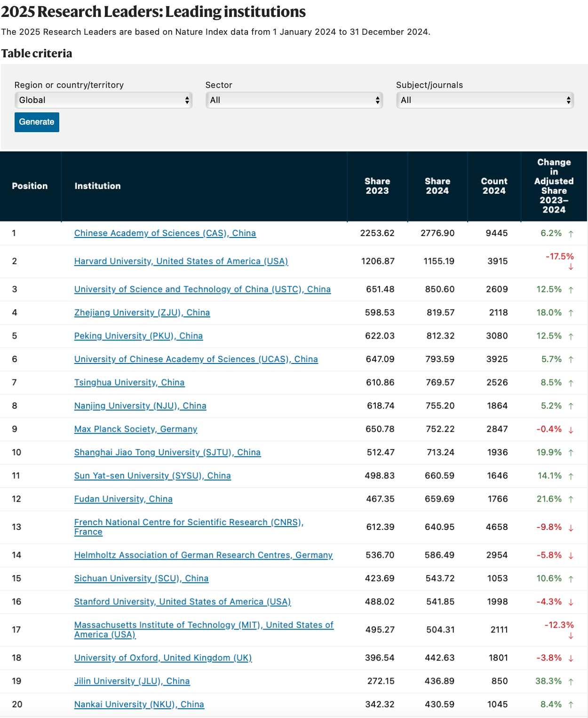Open Nanjing University (NJU) link
The width and height of the screenshot is (588, 718).
tap(140, 406)
